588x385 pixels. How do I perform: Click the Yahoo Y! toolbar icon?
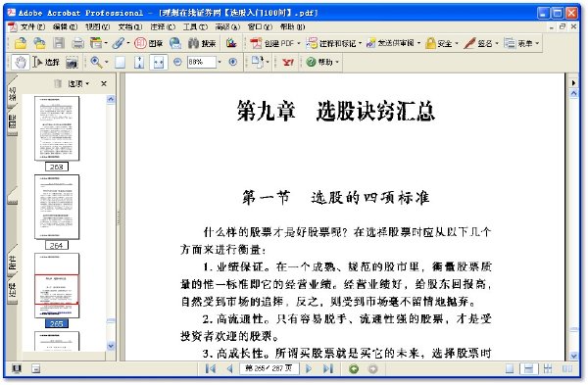(288, 63)
